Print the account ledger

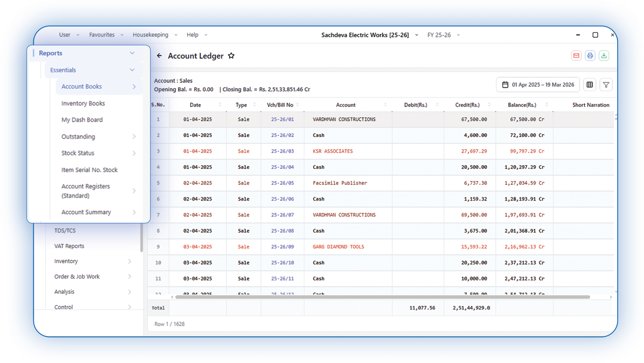[590, 56]
